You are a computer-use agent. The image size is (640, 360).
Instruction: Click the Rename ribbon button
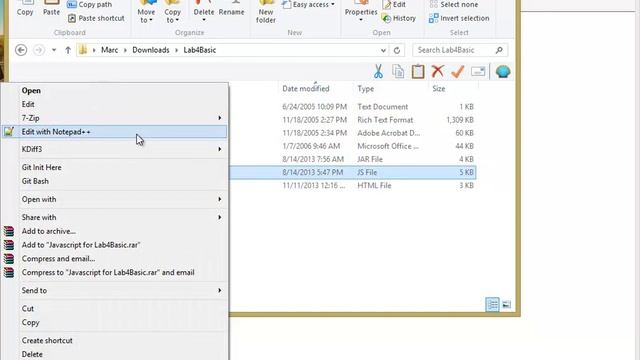pos(231,9)
